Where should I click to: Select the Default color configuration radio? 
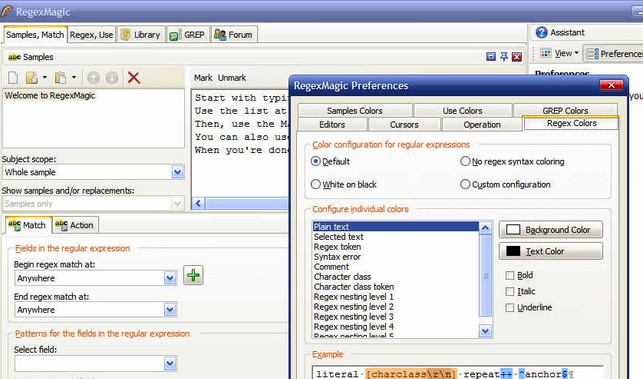click(x=315, y=161)
